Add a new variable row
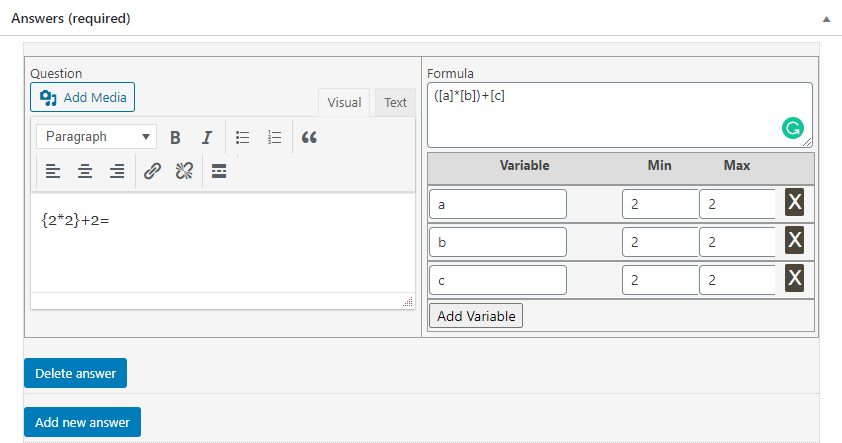This screenshot has width=842, height=443. [476, 316]
